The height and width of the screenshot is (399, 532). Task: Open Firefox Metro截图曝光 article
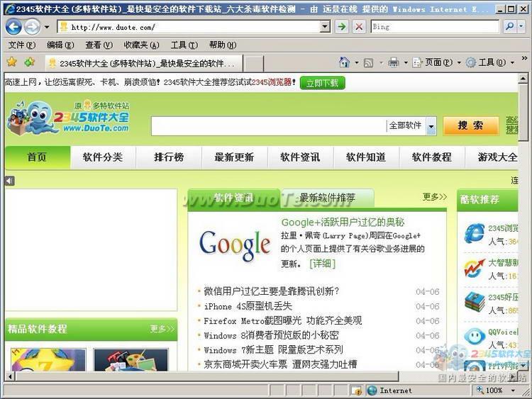click(282, 321)
